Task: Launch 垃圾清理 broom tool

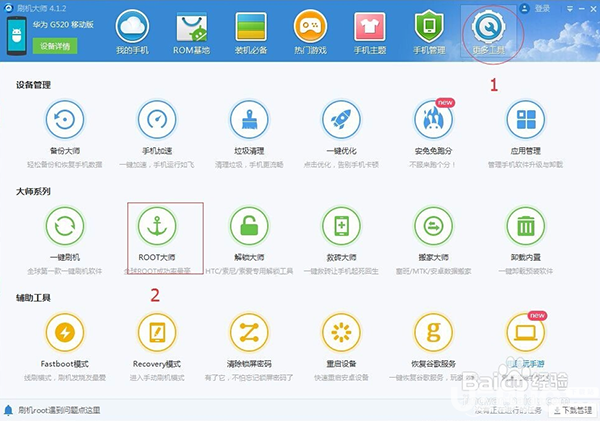Action: pyautogui.click(x=249, y=119)
